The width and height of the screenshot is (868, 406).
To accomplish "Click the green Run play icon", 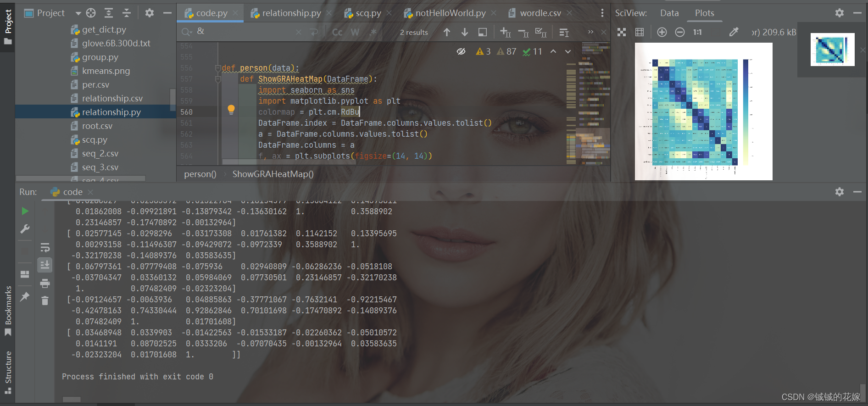I will click(25, 211).
